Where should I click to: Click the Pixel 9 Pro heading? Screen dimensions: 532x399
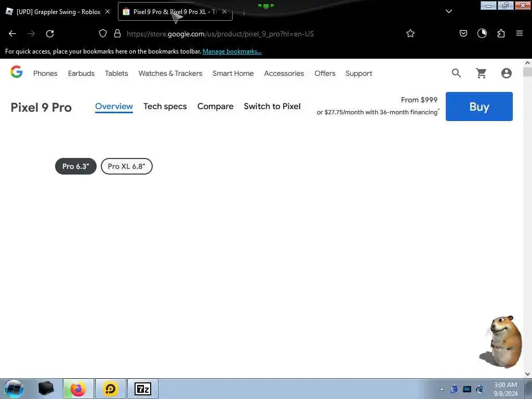point(41,107)
